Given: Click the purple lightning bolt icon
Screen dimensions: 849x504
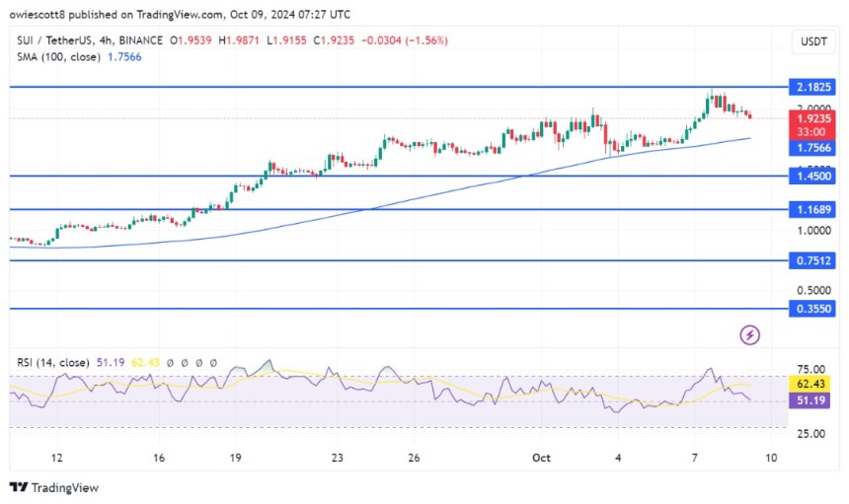Looking at the screenshot, I should 749,335.
